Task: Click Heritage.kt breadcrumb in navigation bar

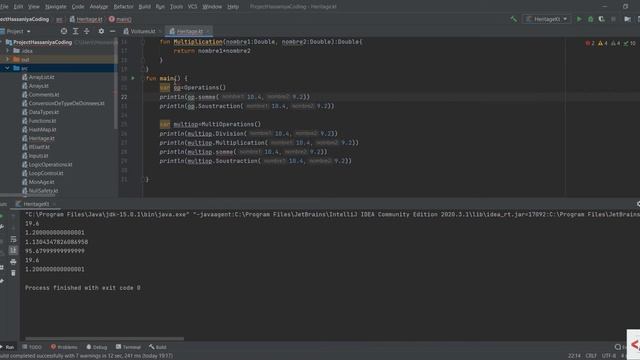Action: pyautogui.click(x=86, y=19)
